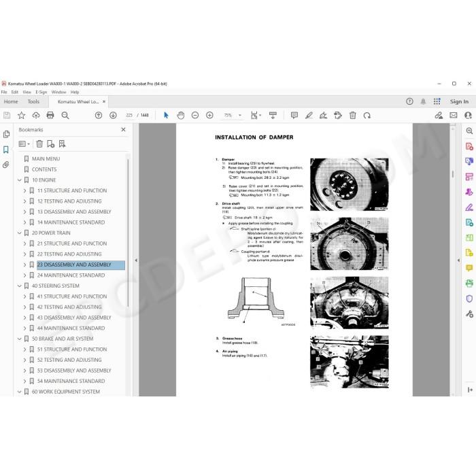Delete page with trash icon
This screenshot has width=476, height=476.
[352, 116]
